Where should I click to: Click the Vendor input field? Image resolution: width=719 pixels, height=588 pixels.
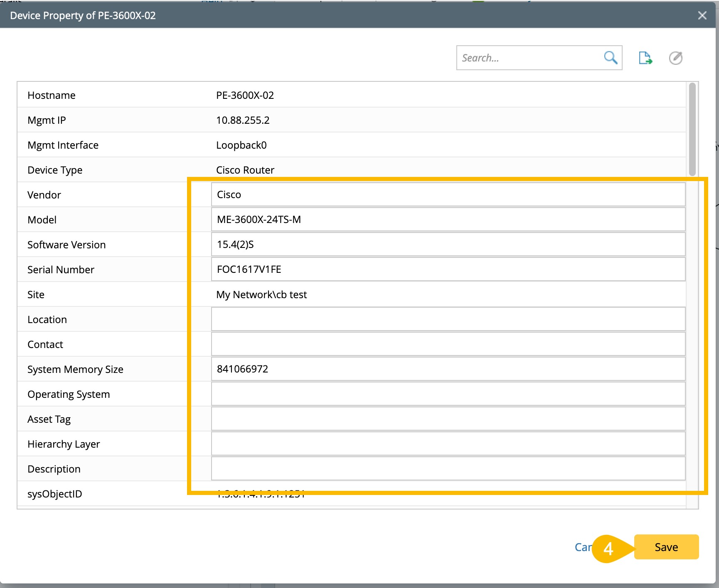coord(448,195)
